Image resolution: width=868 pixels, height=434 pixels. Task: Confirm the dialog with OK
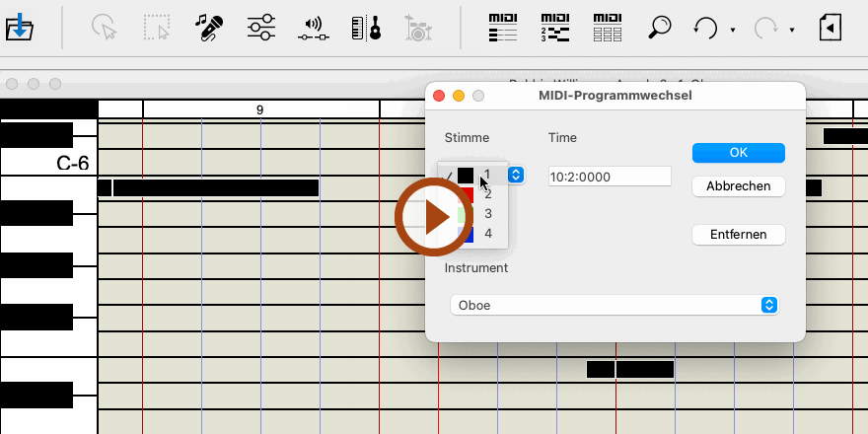tap(738, 153)
